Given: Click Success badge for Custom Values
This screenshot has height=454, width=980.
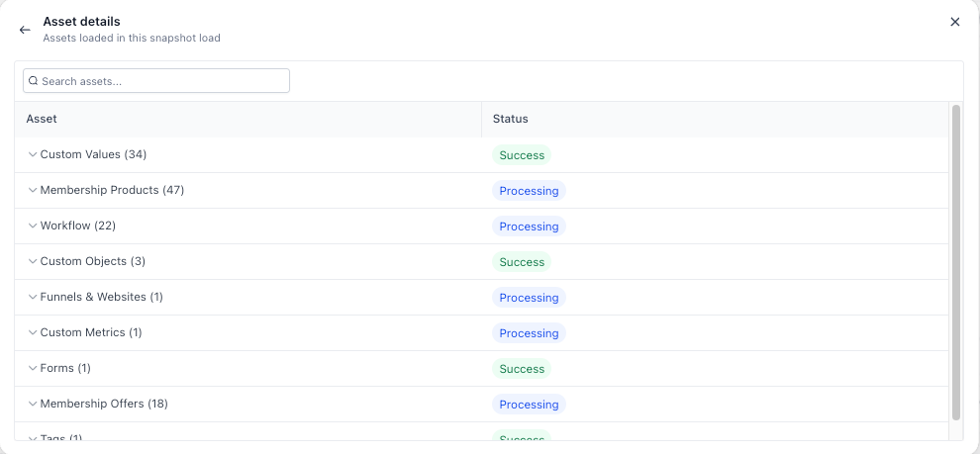Looking at the screenshot, I should coord(522,155).
